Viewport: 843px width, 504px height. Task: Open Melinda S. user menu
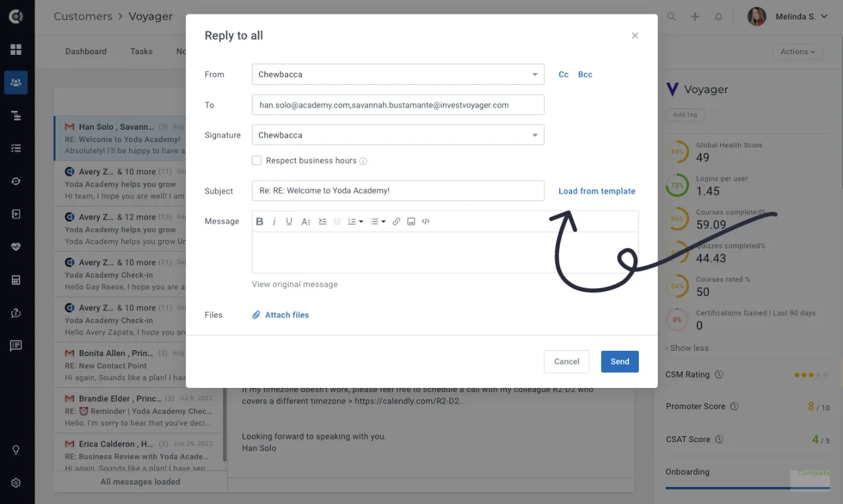point(788,17)
